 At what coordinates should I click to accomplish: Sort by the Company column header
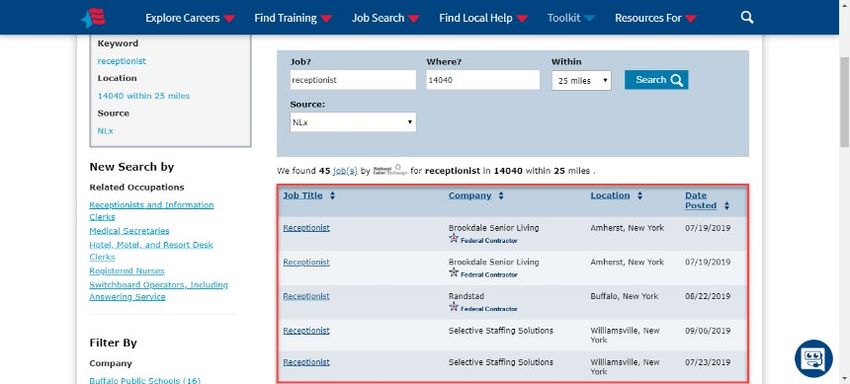click(469, 195)
